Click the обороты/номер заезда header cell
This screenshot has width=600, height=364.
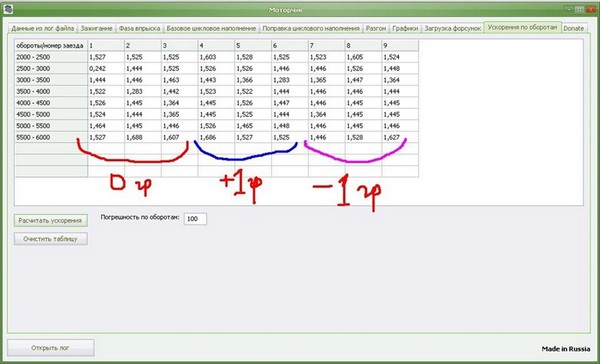tap(51, 46)
